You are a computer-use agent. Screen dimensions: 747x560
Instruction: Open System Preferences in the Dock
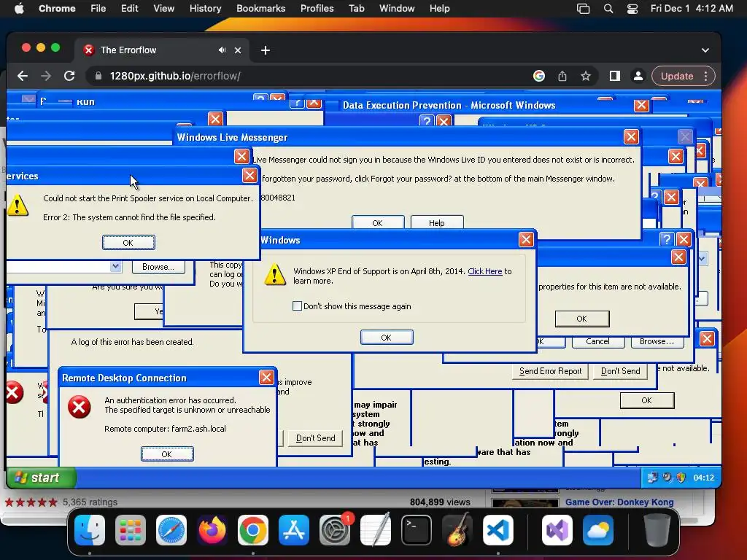click(x=335, y=530)
